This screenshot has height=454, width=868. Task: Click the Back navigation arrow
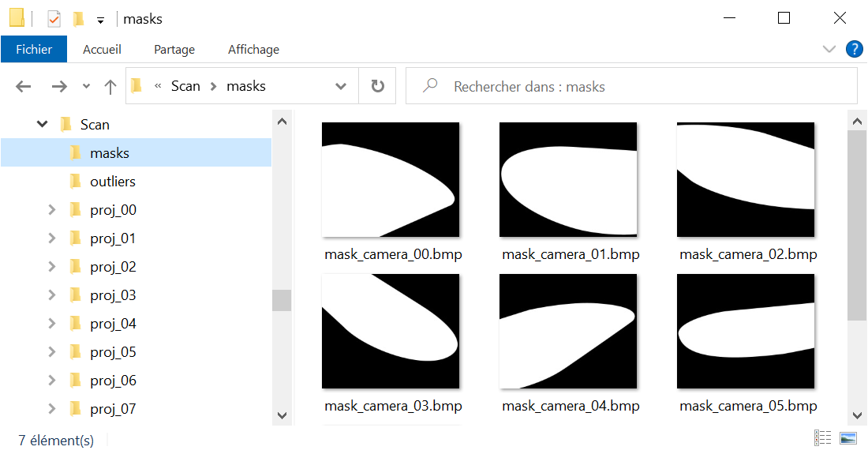point(23,87)
